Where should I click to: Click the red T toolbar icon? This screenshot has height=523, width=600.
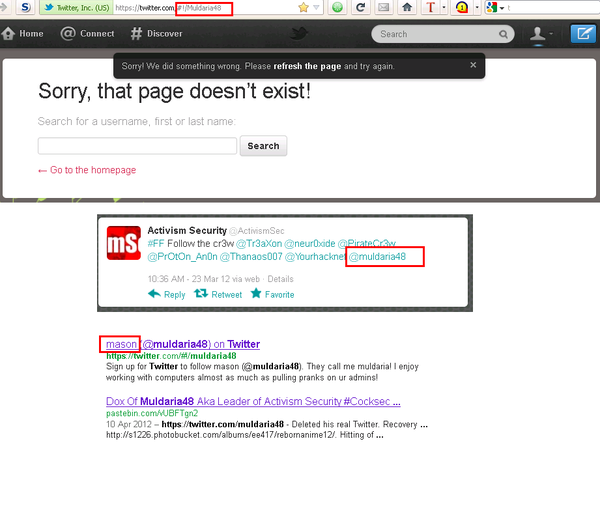(x=430, y=7)
